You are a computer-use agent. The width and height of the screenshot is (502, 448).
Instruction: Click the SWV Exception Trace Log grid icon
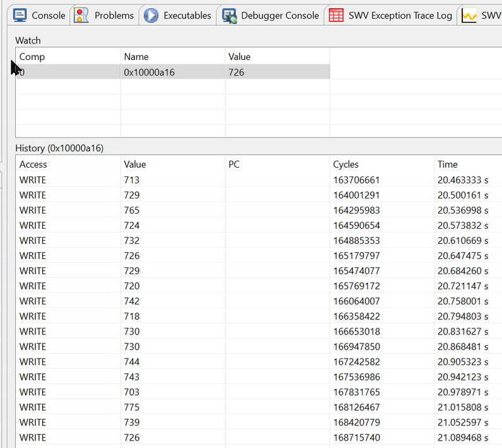click(336, 15)
